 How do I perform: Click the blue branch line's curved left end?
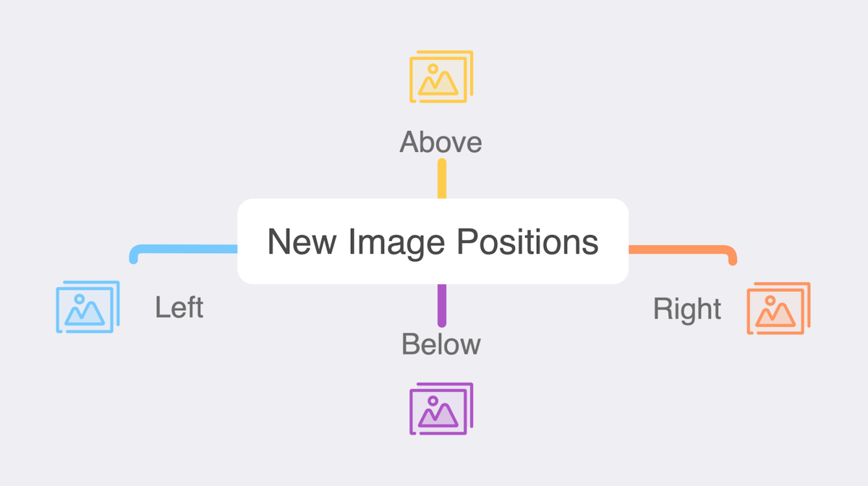tap(135, 255)
